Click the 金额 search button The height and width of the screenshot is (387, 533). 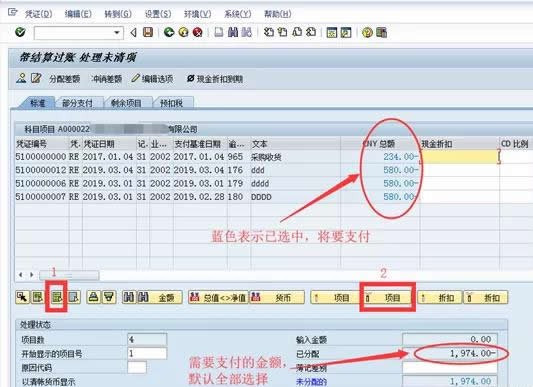tap(160, 298)
